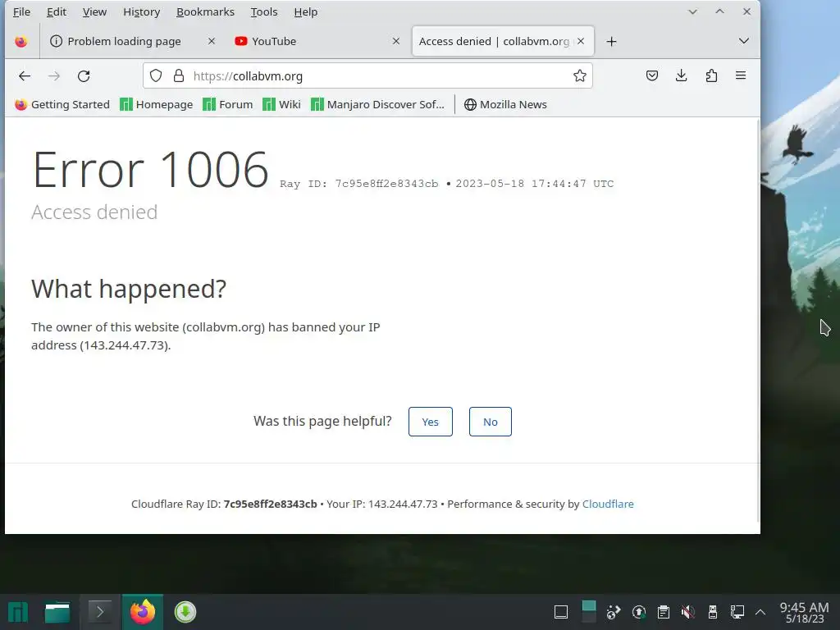The width and height of the screenshot is (840, 630).
Task: Click the Firefox View pinned icon
Action: tap(21, 41)
